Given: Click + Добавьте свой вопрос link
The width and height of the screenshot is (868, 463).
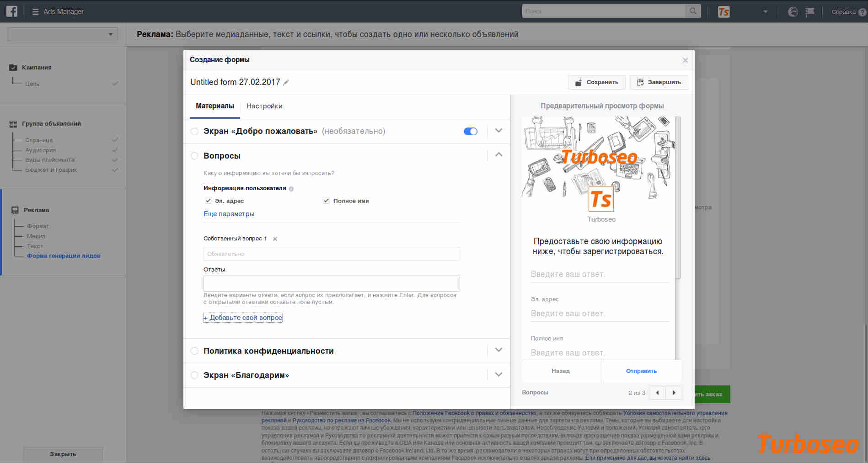Looking at the screenshot, I should tap(243, 318).
